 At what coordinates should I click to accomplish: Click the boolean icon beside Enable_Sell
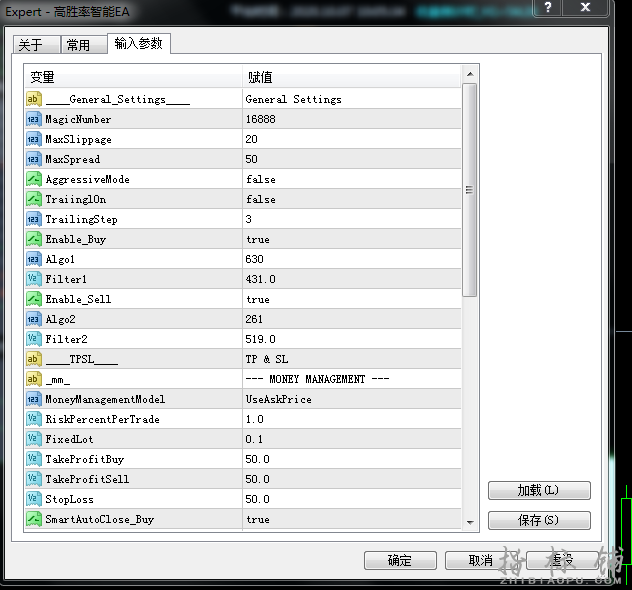pos(34,299)
